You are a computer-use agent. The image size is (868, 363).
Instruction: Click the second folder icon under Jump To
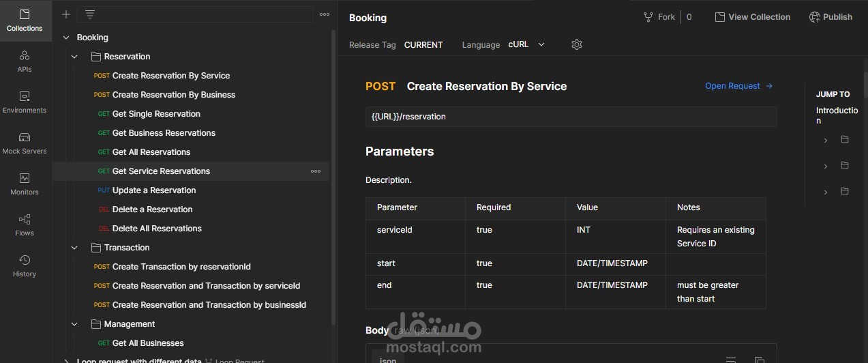coord(845,166)
